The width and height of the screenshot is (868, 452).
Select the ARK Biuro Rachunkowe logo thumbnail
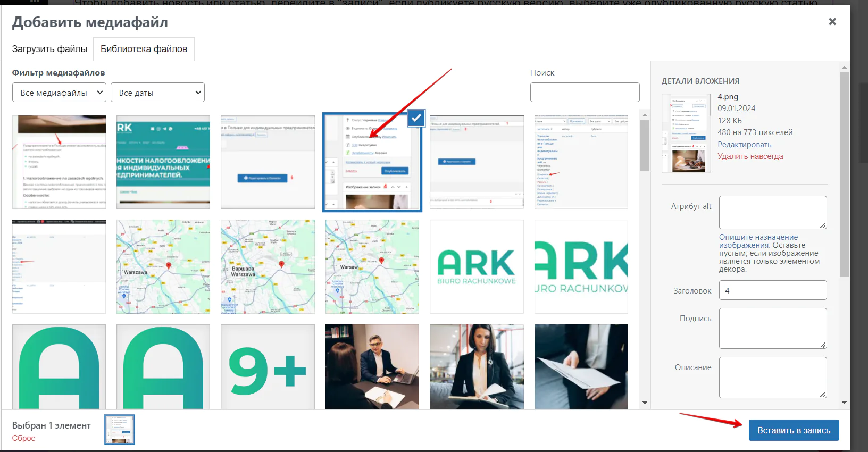(x=477, y=266)
